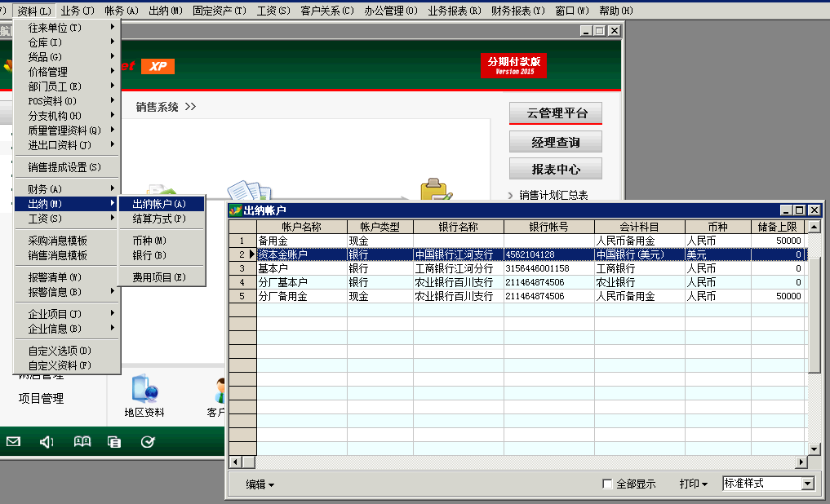Screen dimensions: 830x504
Task: Click the 报表中心 button
Action: click(x=556, y=169)
